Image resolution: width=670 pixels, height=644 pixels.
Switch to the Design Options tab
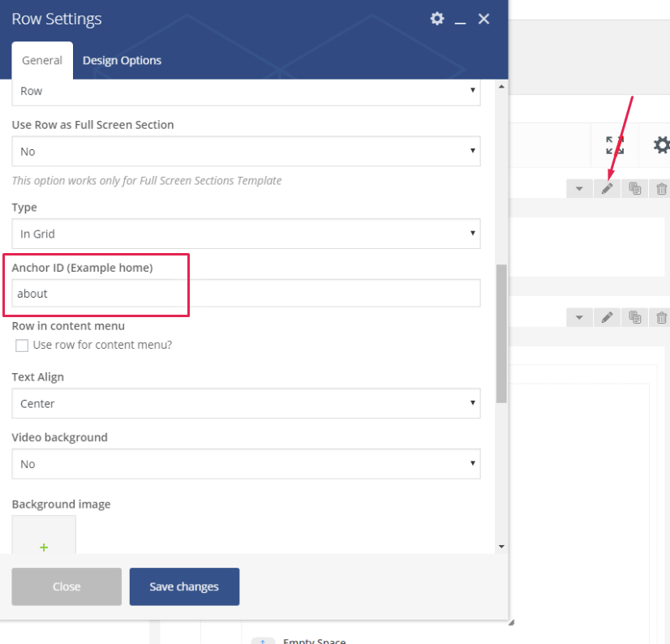click(x=122, y=60)
